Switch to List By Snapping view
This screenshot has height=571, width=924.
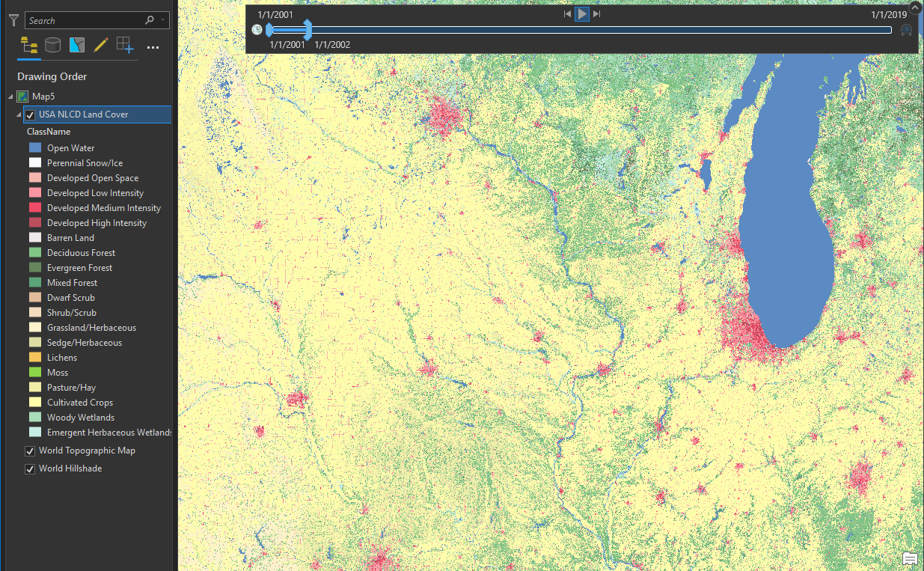[x=125, y=46]
